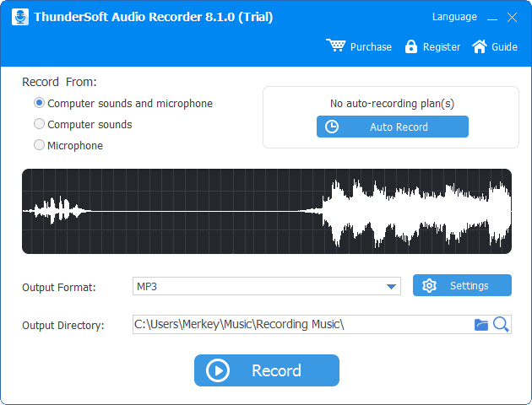This screenshot has height=405, width=532.
Task: Select Computer sounds and microphone option
Action: [39, 103]
